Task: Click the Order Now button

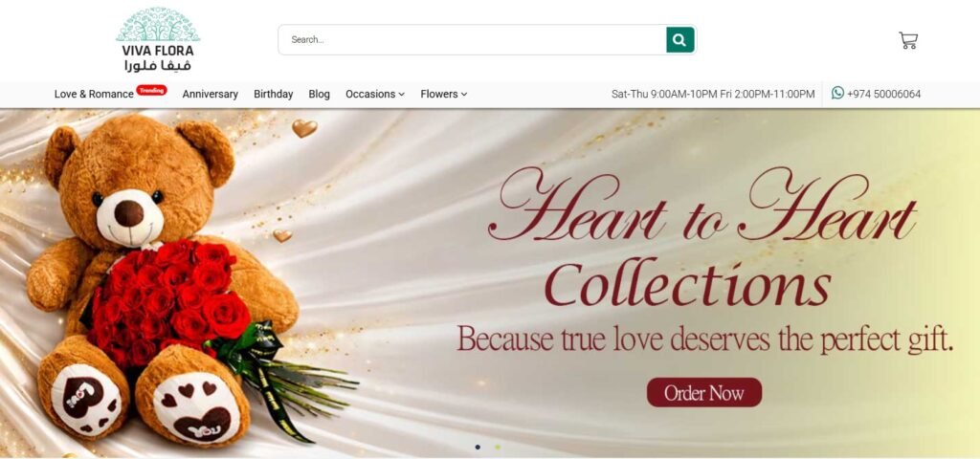Action: tap(704, 393)
